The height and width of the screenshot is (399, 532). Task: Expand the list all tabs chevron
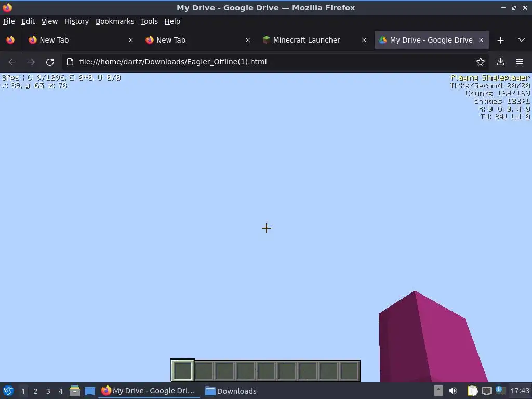click(522, 40)
